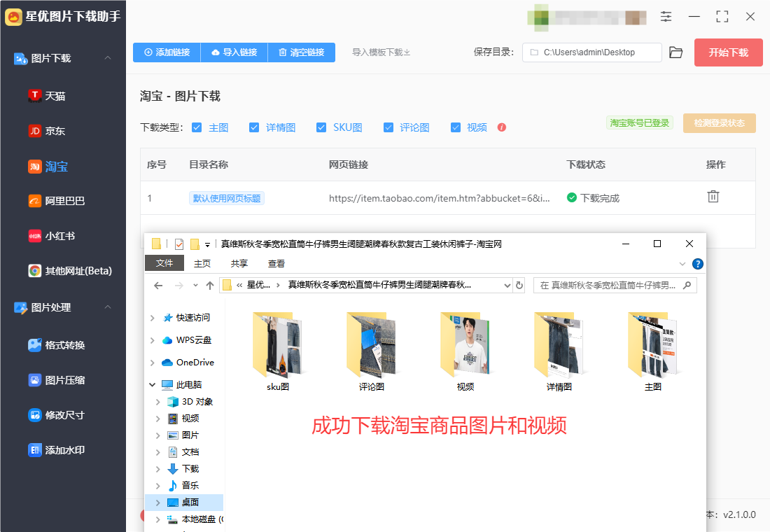
Task: Open the 视频 folder thumbnail
Action: click(x=465, y=351)
